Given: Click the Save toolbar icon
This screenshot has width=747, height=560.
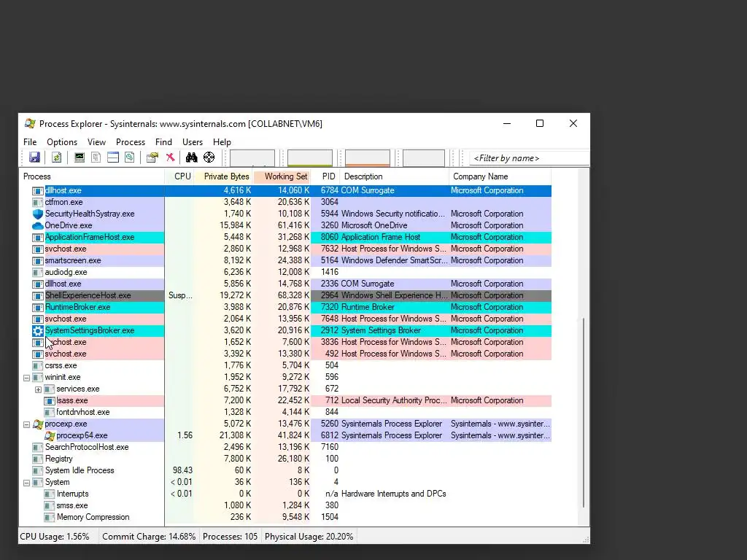Looking at the screenshot, I should 34,157.
